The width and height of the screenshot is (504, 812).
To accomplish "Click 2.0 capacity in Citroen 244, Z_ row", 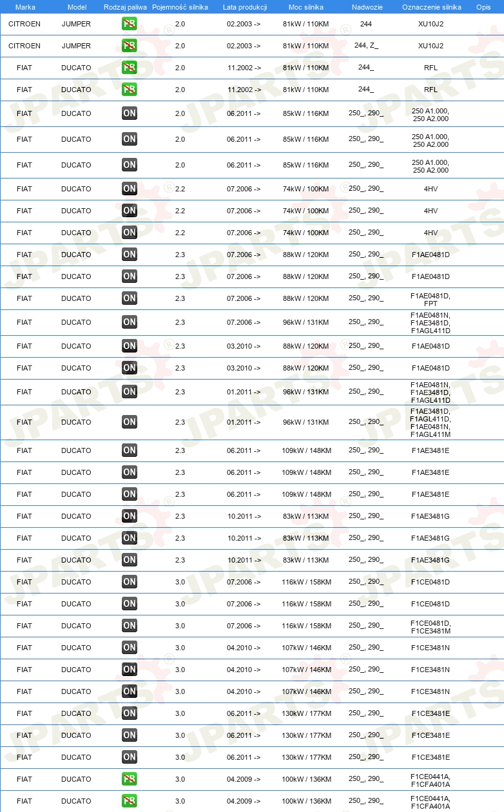I will coord(180,46).
